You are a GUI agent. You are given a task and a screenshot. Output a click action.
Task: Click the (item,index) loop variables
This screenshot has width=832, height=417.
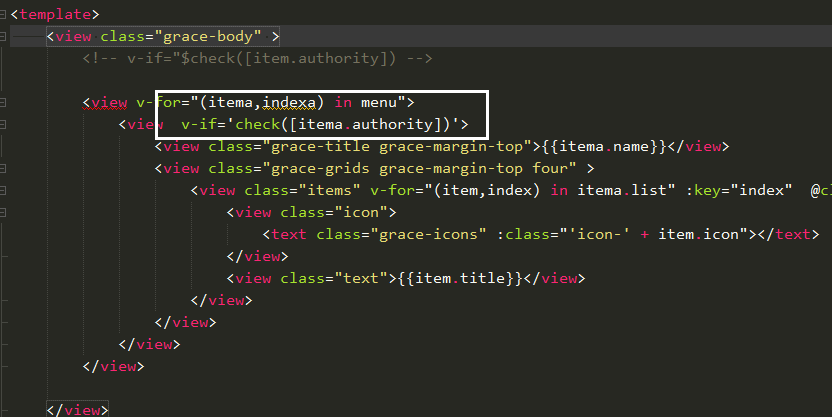point(487,190)
